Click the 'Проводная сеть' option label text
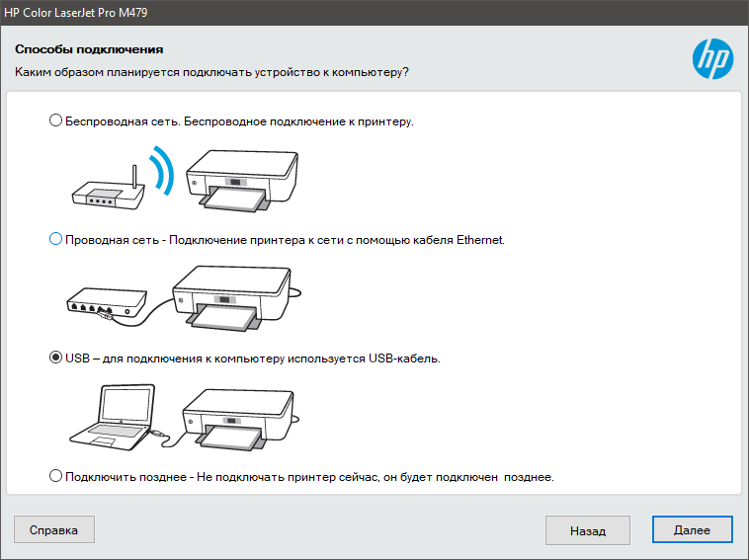 [x=285, y=240]
